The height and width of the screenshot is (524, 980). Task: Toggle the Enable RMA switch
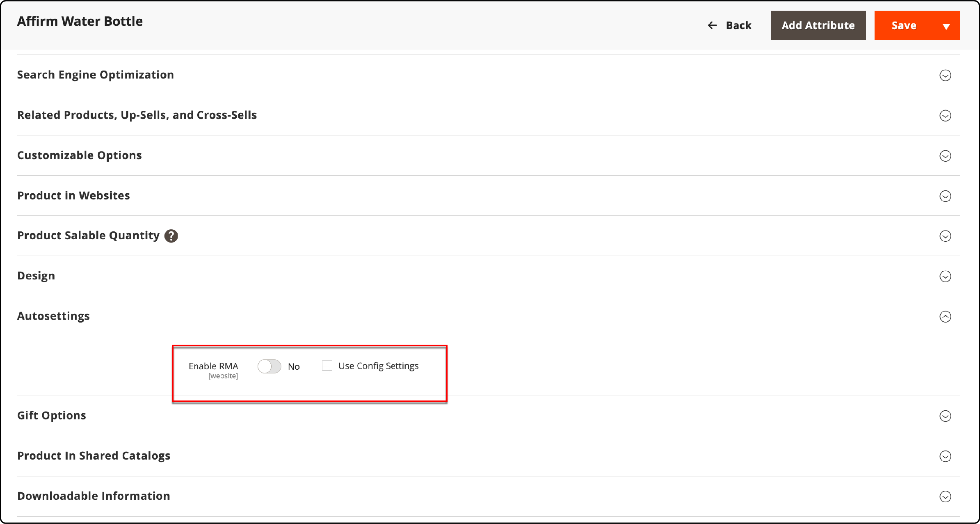pyautogui.click(x=269, y=365)
